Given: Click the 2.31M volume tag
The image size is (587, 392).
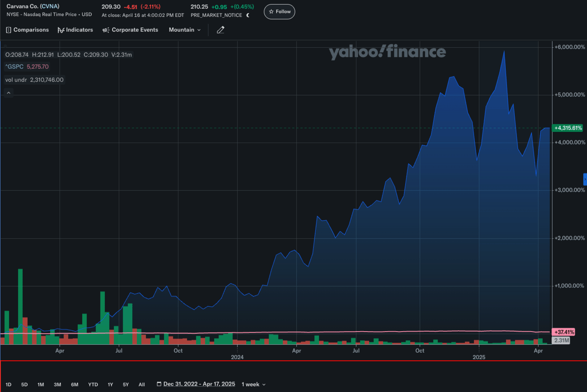Looking at the screenshot, I should click(561, 340).
